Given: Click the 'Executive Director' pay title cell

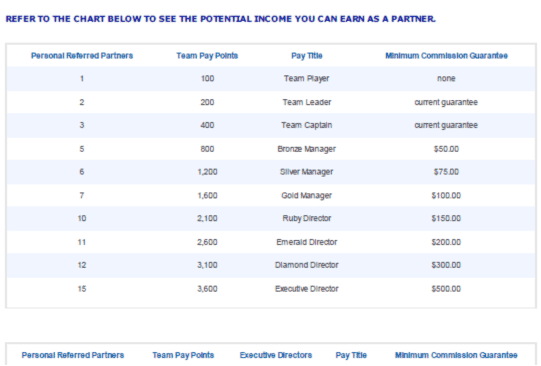Looking at the screenshot, I should point(307,289).
